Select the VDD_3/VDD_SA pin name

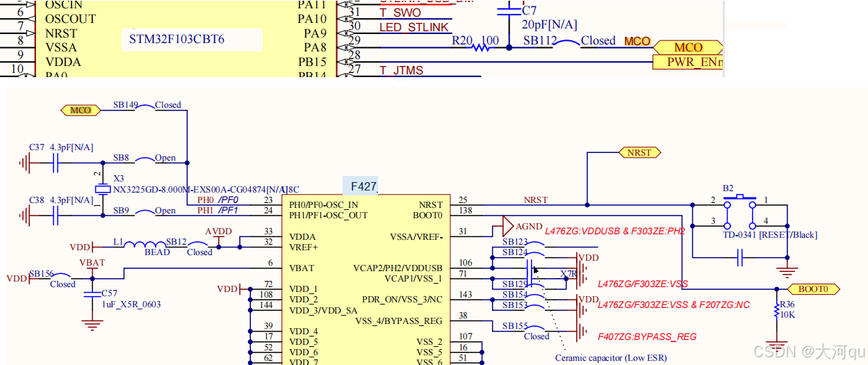[x=323, y=310]
